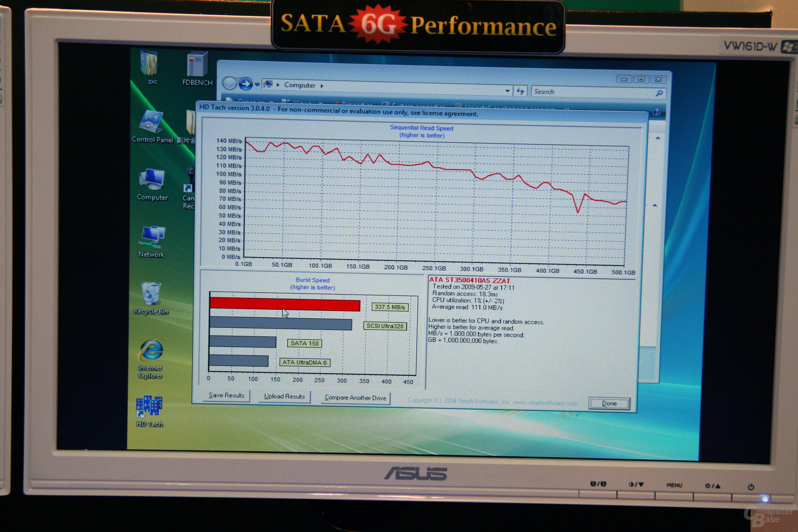Expand the address bar history dropdown
The image size is (798, 532).
pos(507,91)
